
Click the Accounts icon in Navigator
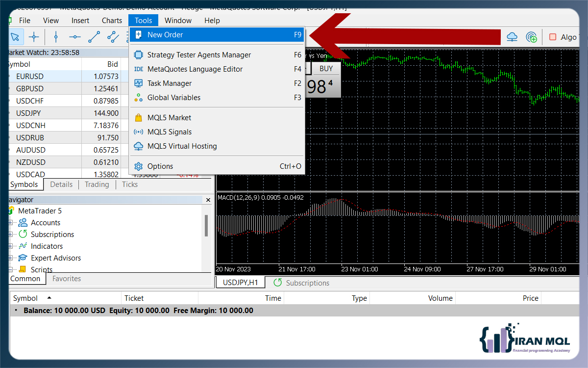[x=23, y=223]
